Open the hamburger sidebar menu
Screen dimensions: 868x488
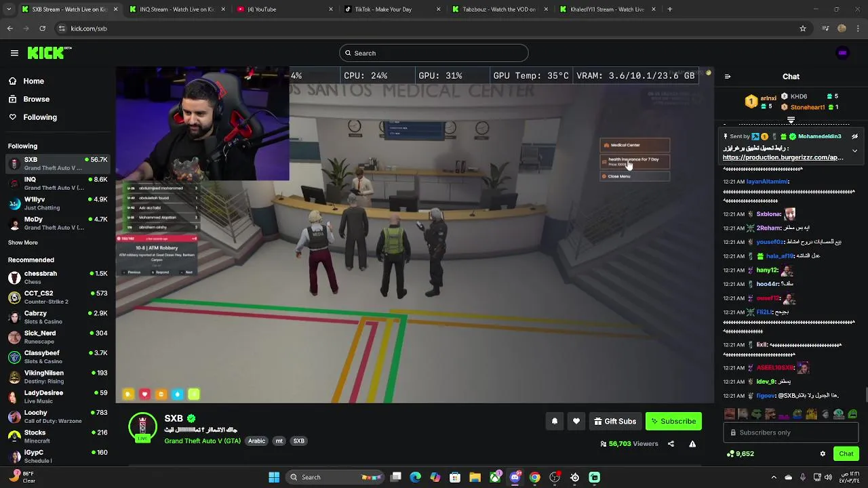click(14, 53)
